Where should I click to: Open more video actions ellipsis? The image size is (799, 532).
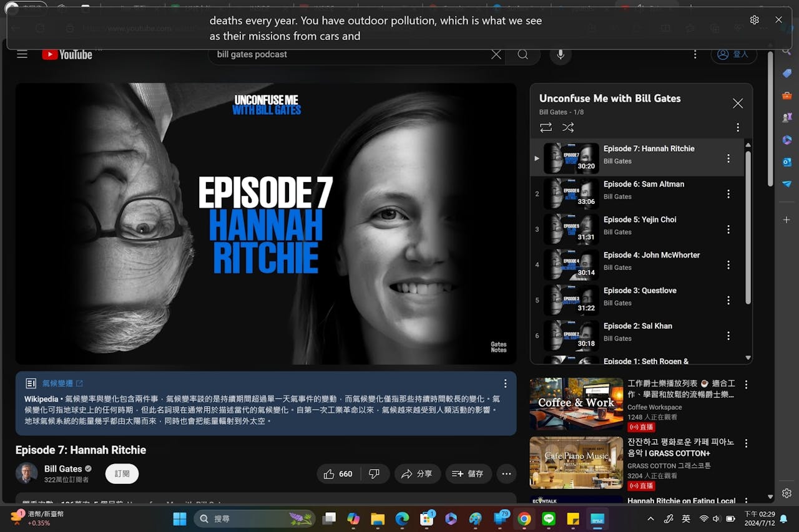(506, 473)
